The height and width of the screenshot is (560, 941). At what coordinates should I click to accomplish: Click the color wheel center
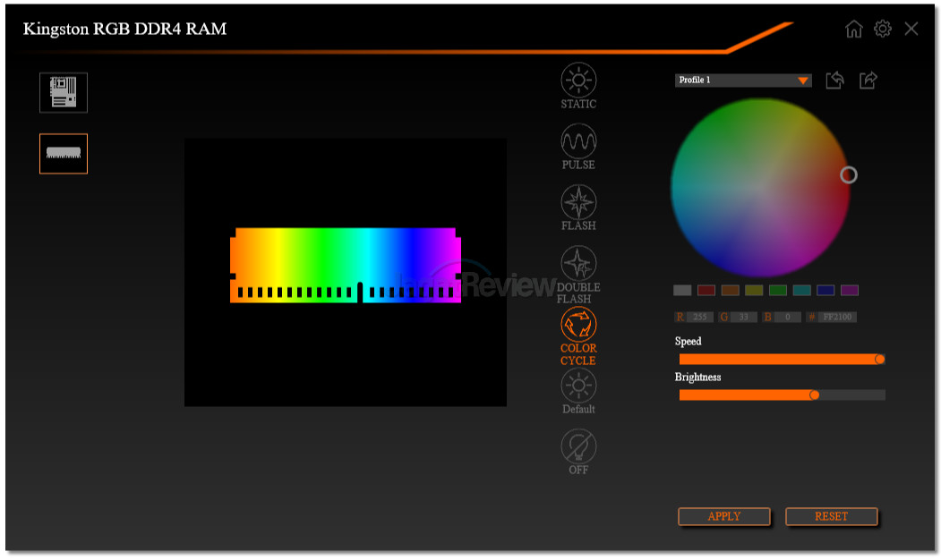760,188
